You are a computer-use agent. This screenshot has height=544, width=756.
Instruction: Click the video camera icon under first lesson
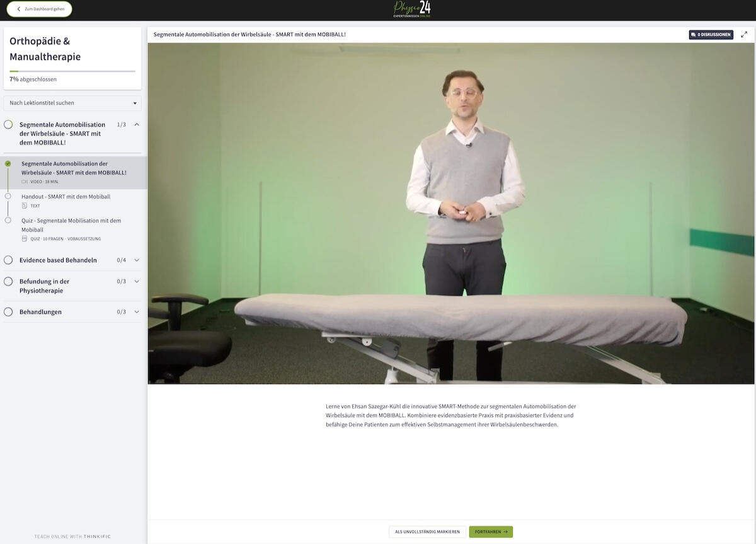(x=25, y=182)
